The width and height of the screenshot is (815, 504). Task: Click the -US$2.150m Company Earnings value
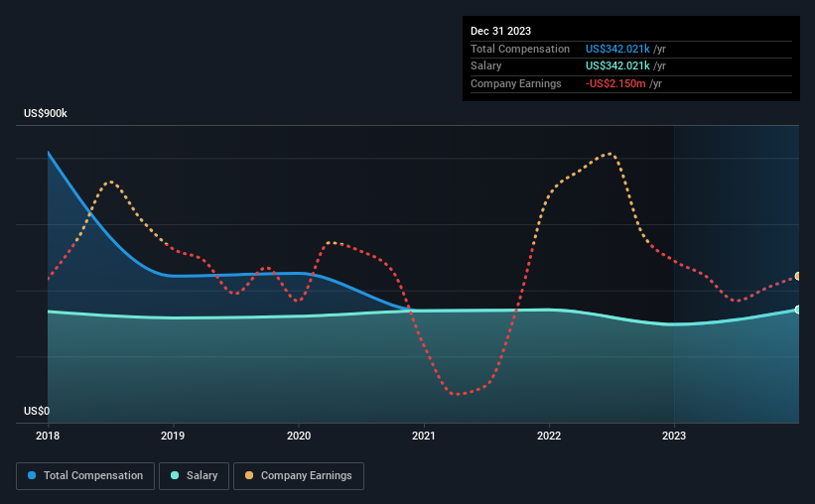point(615,83)
